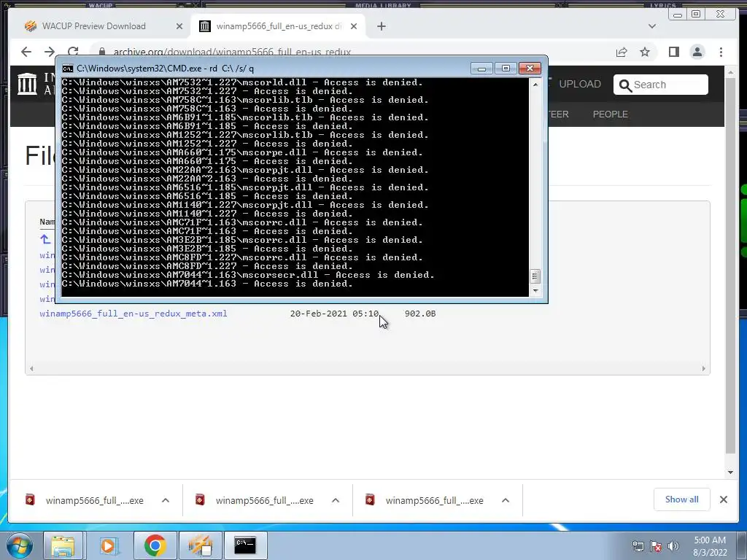Click the Internet Archive logo
This screenshot has width=747, height=560.
[x=27, y=84]
